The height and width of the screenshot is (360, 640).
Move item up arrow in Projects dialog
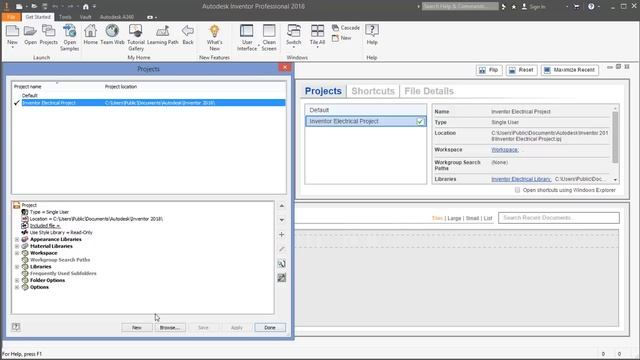click(x=282, y=206)
